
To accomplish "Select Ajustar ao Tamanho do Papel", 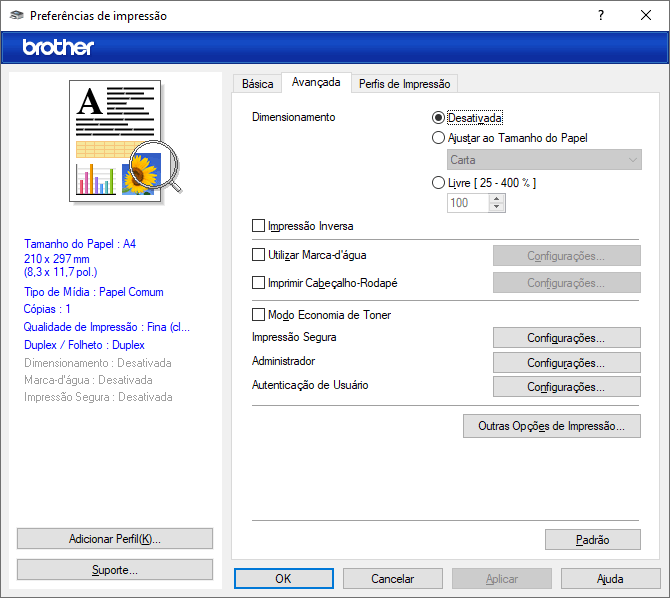I will [439, 138].
